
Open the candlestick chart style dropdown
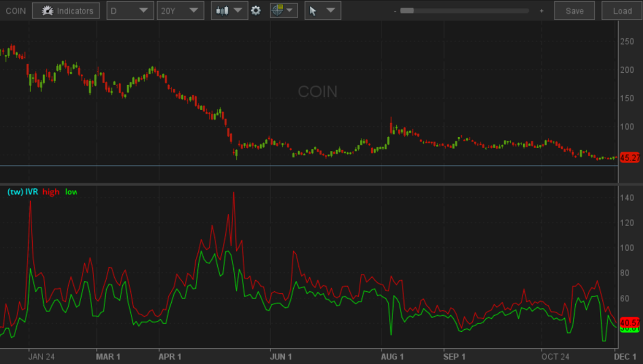229,10
